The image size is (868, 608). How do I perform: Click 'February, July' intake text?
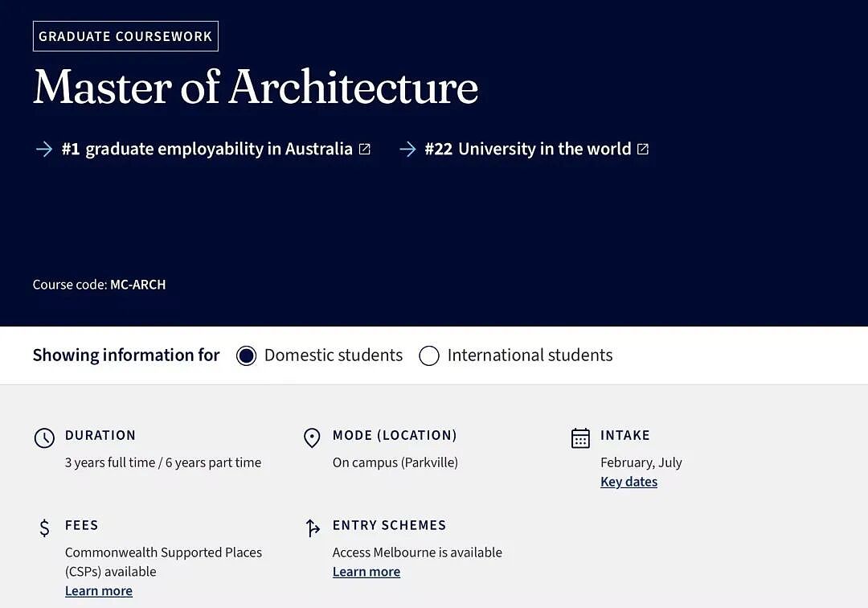coord(641,462)
